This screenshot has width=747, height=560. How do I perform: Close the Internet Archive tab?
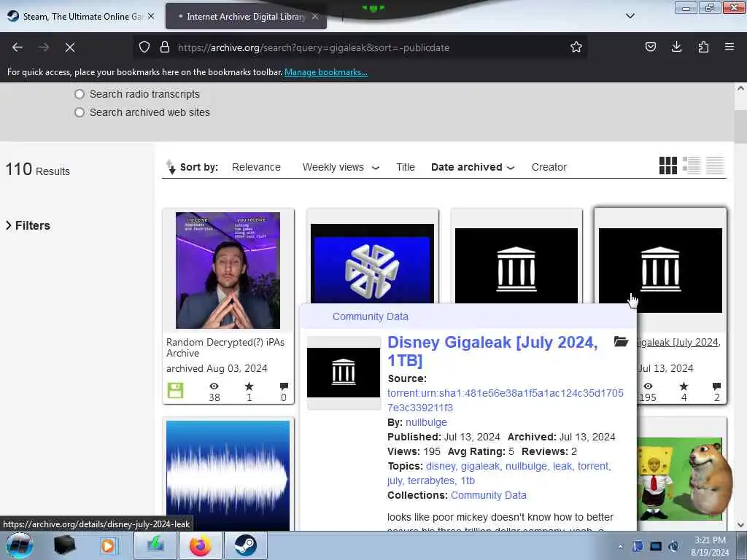tap(315, 16)
